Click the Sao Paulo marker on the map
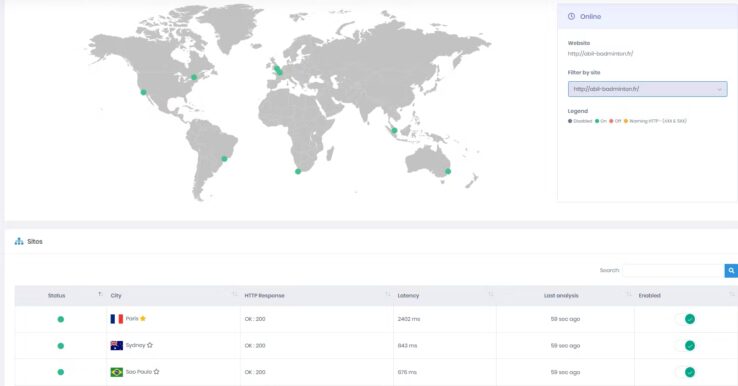This screenshot has height=386, width=738. click(225, 159)
